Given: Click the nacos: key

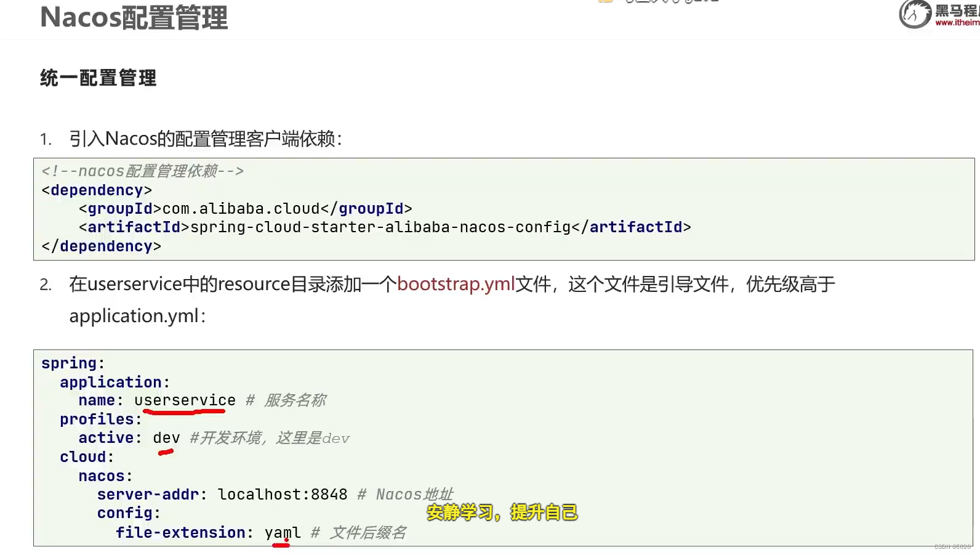Looking at the screenshot, I should pyautogui.click(x=105, y=476).
